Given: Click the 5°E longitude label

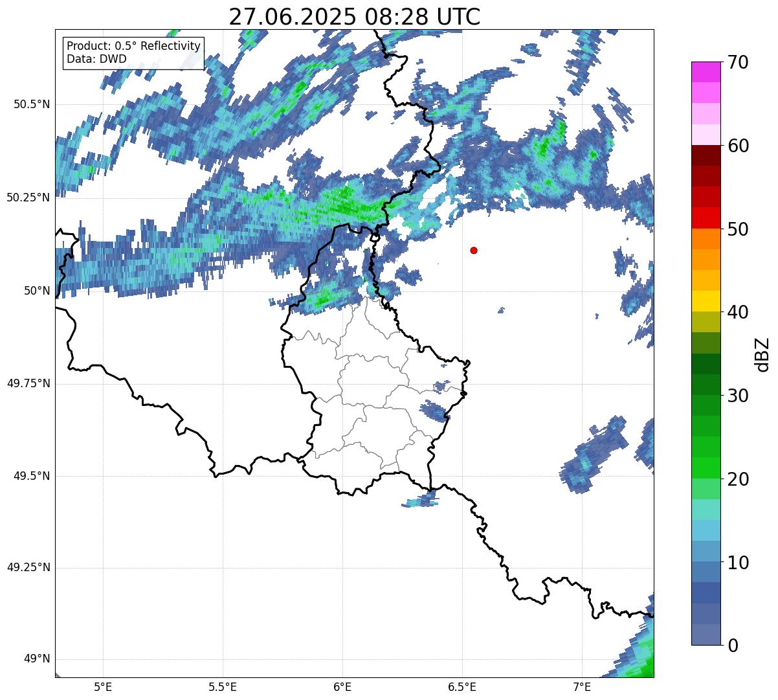Looking at the screenshot, I should point(103,687).
